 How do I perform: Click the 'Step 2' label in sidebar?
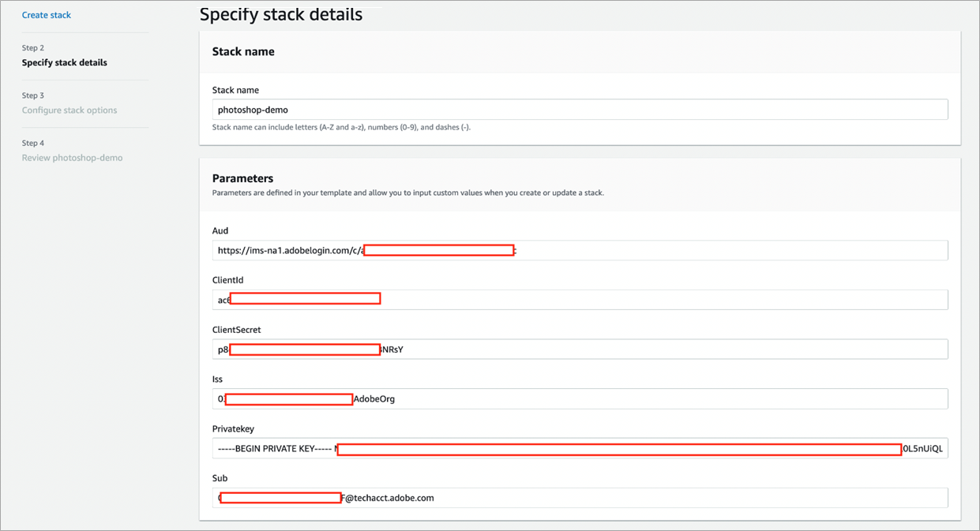pos(33,48)
